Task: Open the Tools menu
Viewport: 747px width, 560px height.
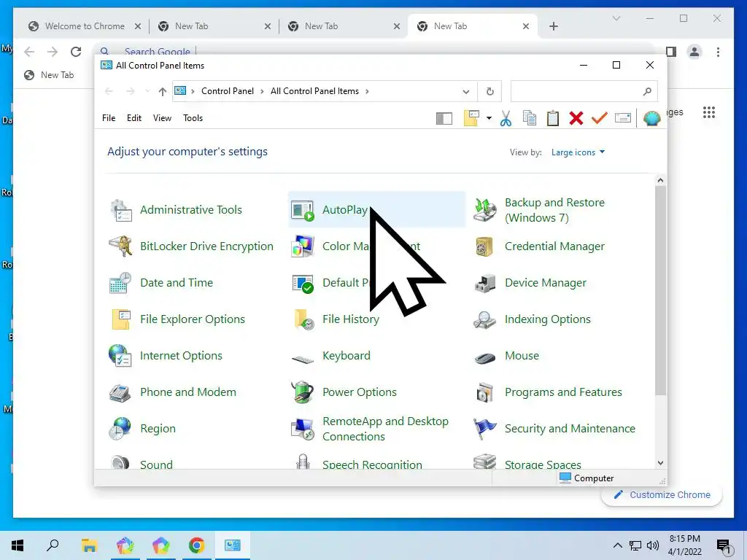Action: tap(193, 118)
